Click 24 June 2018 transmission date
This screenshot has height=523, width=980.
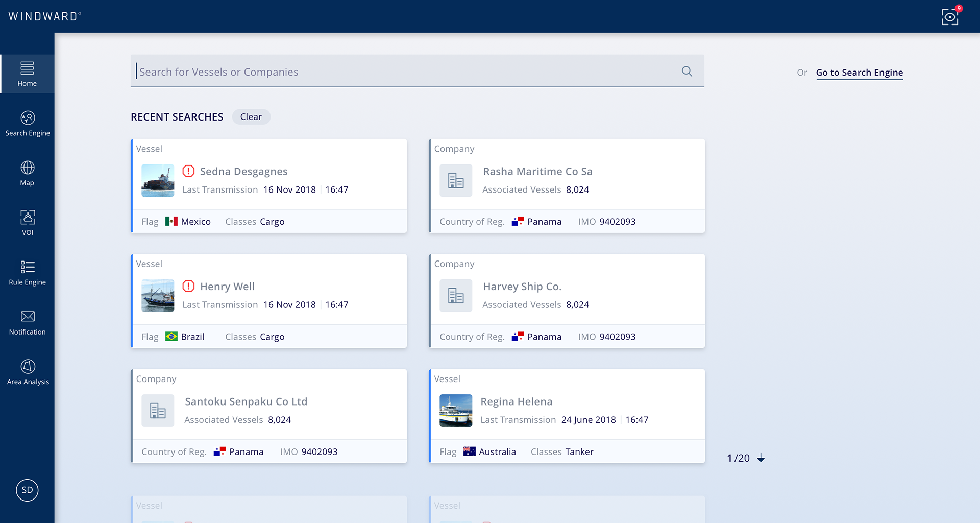(x=589, y=420)
